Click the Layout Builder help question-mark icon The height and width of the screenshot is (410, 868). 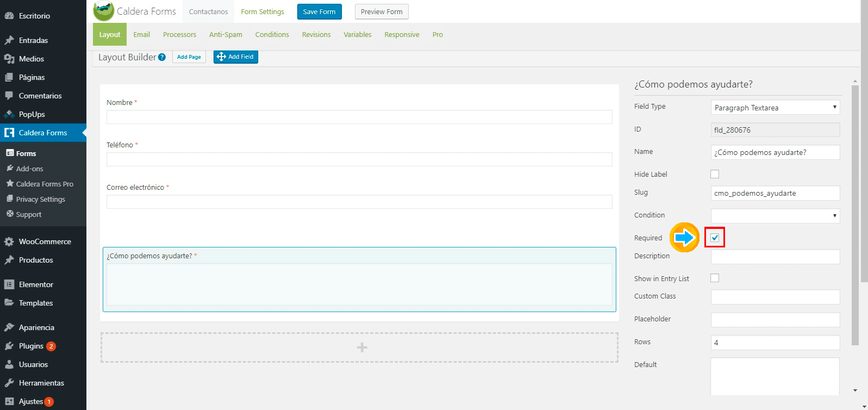(x=162, y=57)
